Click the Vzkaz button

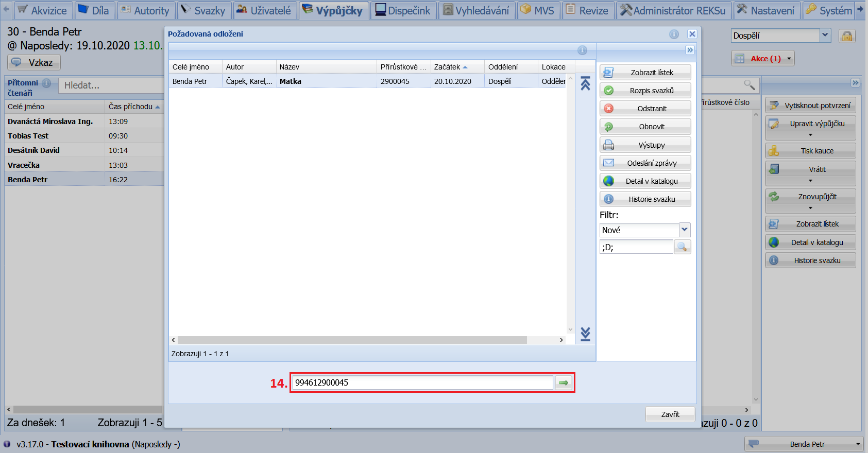coord(34,62)
